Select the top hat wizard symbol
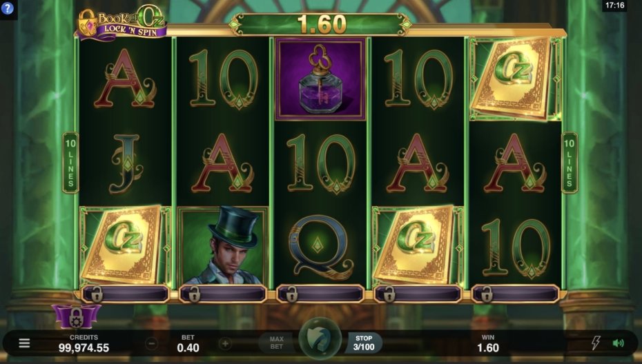The width and height of the screenshot is (642, 364). click(x=223, y=245)
